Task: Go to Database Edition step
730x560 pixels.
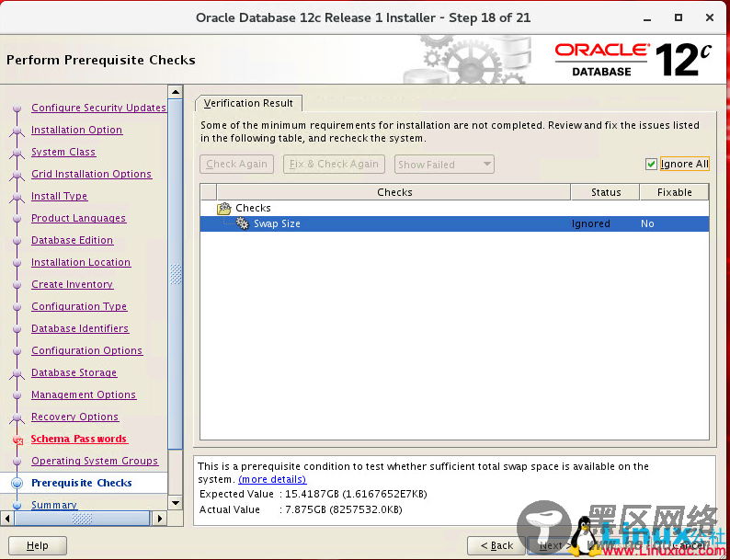Action: click(x=72, y=240)
